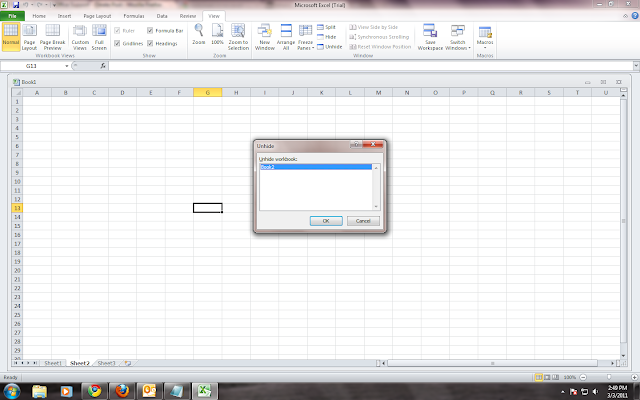Click Zoom to Selection
The width and height of the screenshot is (640, 400).
pos(238,37)
